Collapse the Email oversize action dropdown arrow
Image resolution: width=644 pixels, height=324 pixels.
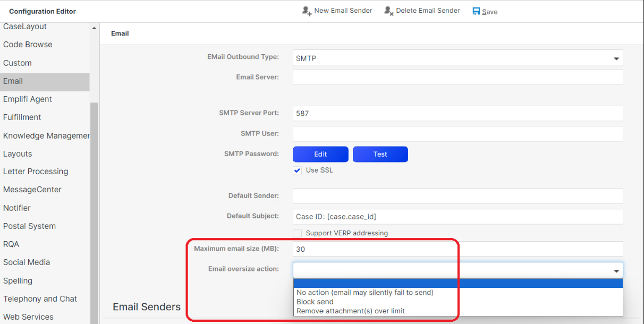click(x=616, y=271)
